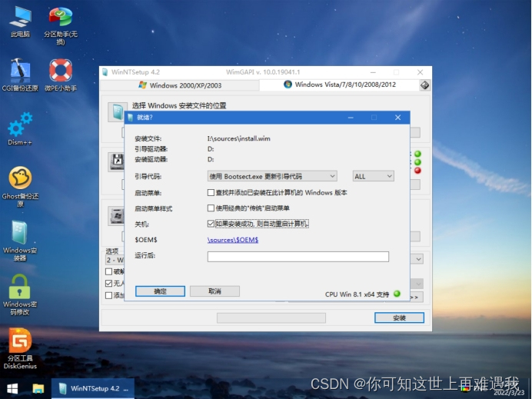Close the 就绪? dialog

click(x=397, y=118)
